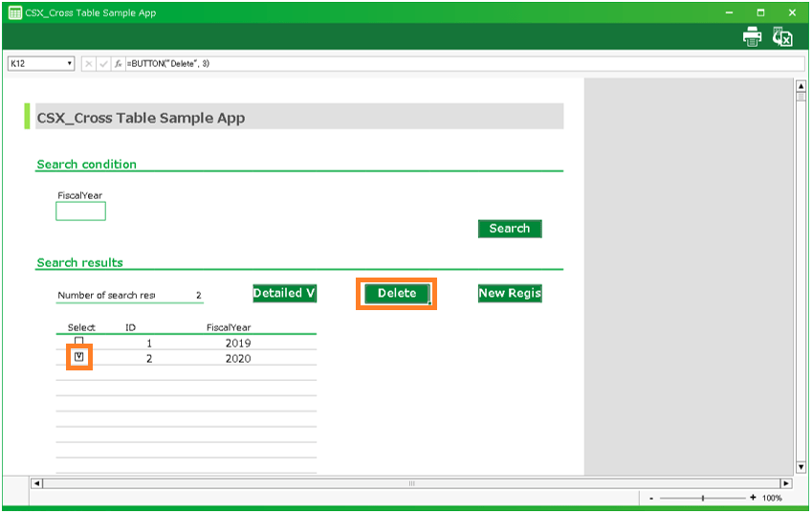
Task: Check the Select box for ID 1
Action: click(79, 342)
